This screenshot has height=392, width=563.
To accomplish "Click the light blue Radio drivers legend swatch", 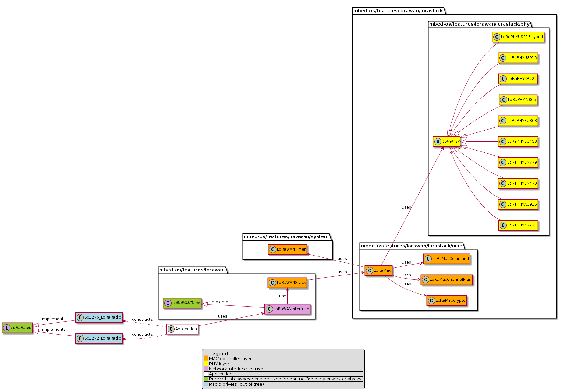I will click(x=206, y=384).
